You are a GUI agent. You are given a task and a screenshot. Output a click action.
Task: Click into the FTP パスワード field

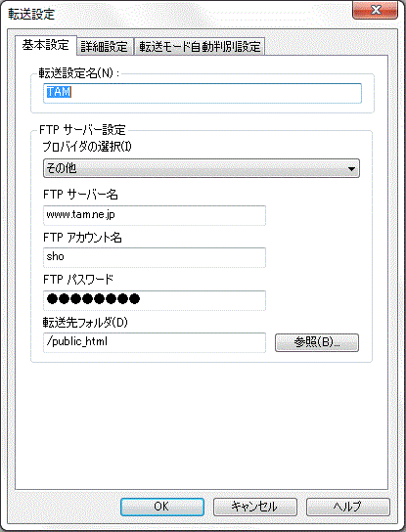coord(155,300)
